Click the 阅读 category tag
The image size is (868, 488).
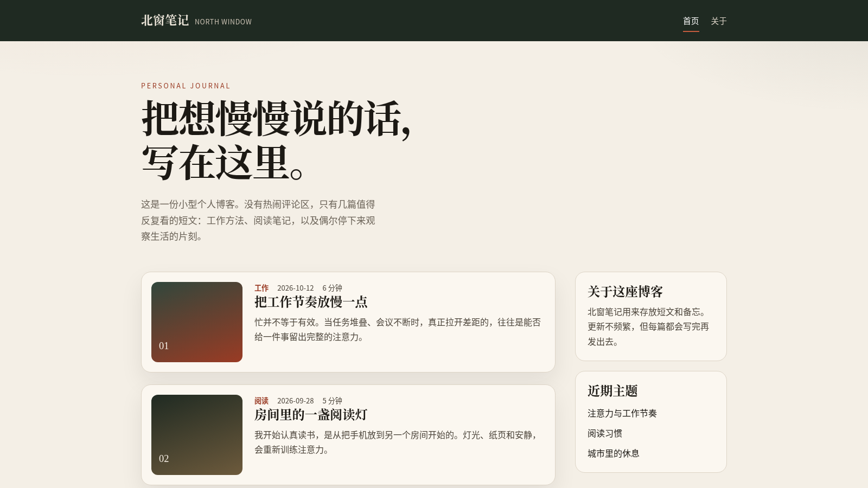point(261,401)
